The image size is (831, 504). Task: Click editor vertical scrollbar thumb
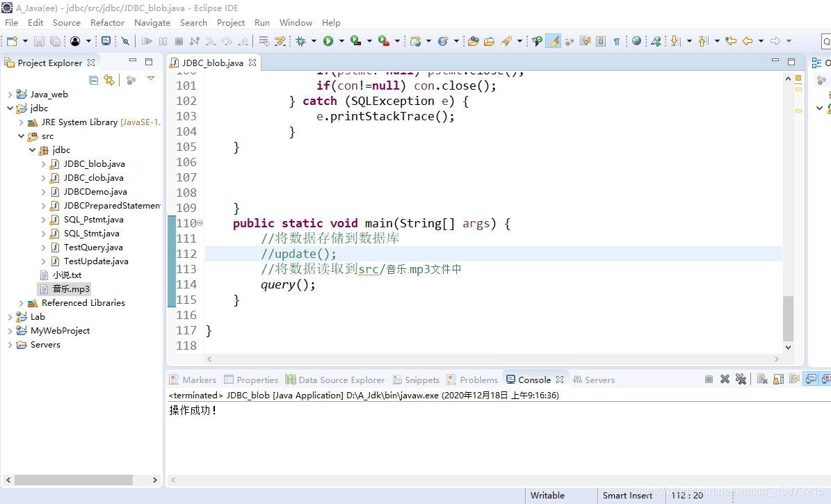(788, 318)
